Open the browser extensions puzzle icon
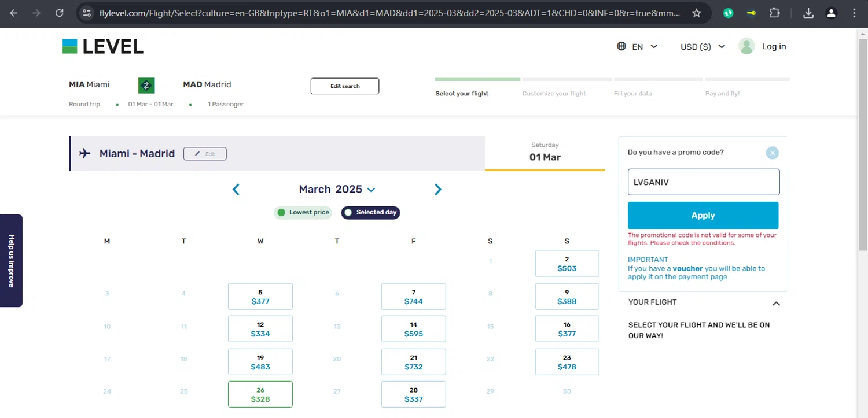The image size is (868, 418). [x=774, y=13]
